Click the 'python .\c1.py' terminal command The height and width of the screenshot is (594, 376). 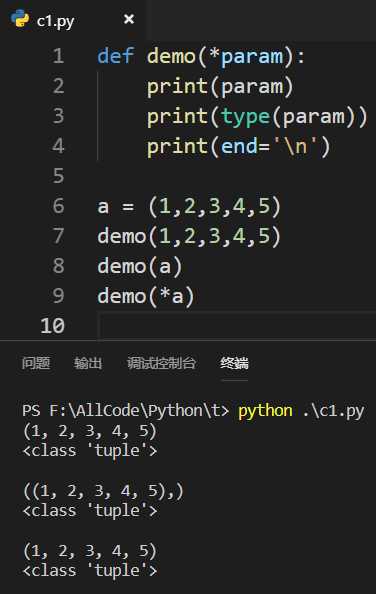301,411
